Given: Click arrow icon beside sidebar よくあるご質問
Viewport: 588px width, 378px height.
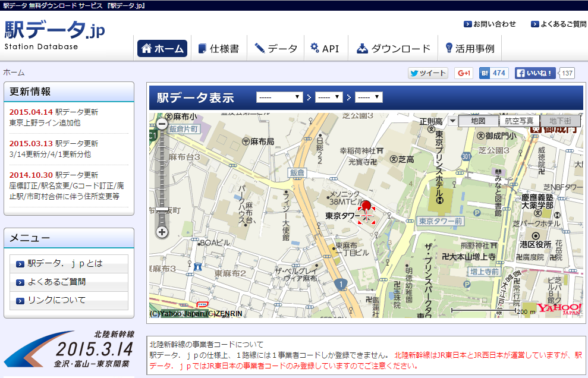Looking at the screenshot, I should click(x=20, y=282).
